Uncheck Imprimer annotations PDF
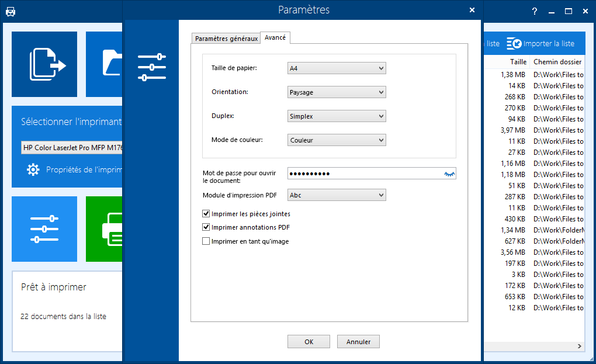 pyautogui.click(x=206, y=227)
